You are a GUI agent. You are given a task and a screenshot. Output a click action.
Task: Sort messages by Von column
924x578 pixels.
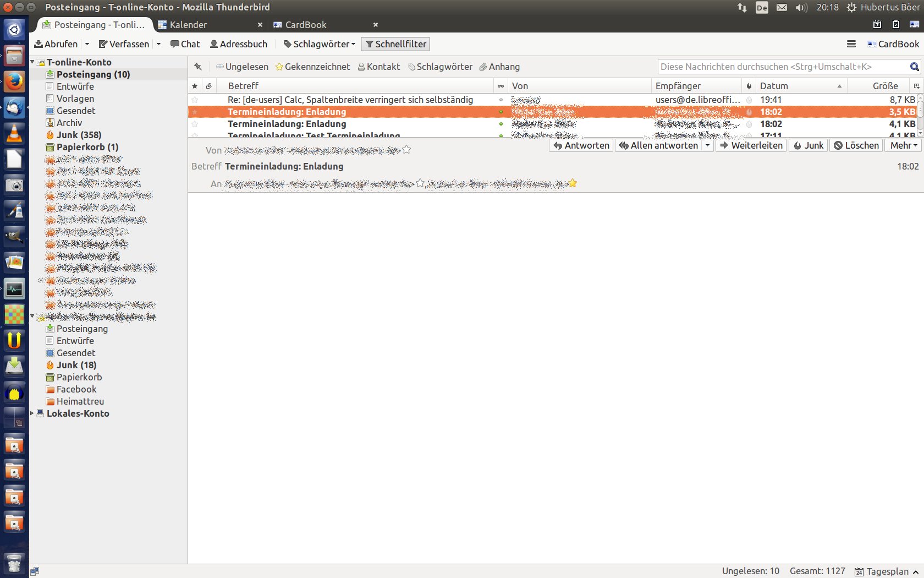click(579, 86)
